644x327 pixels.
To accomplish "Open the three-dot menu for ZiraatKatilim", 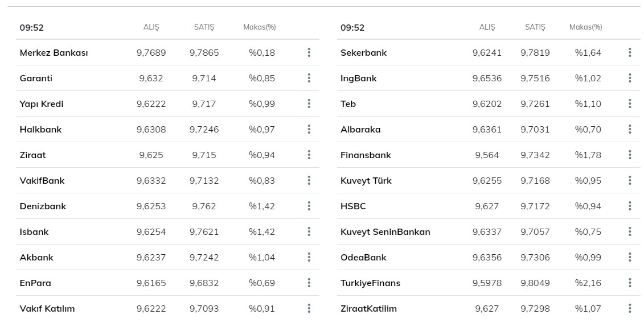I will pyautogui.click(x=630, y=308).
